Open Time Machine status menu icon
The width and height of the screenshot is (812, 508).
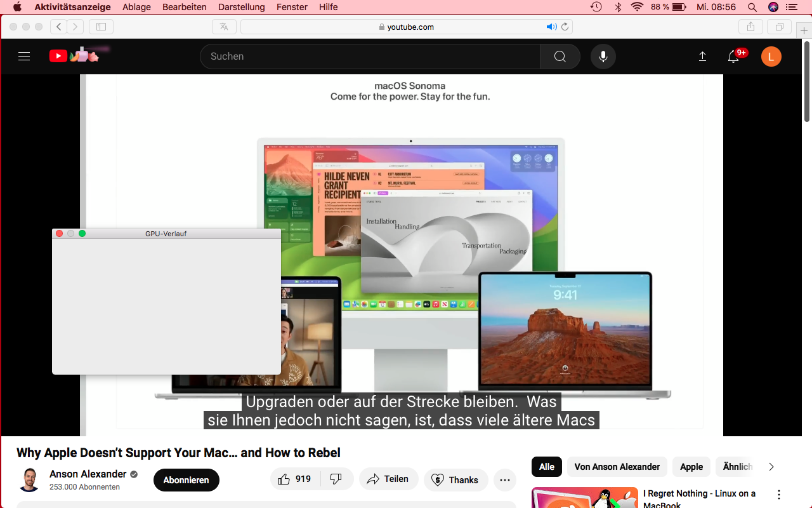[x=596, y=7]
